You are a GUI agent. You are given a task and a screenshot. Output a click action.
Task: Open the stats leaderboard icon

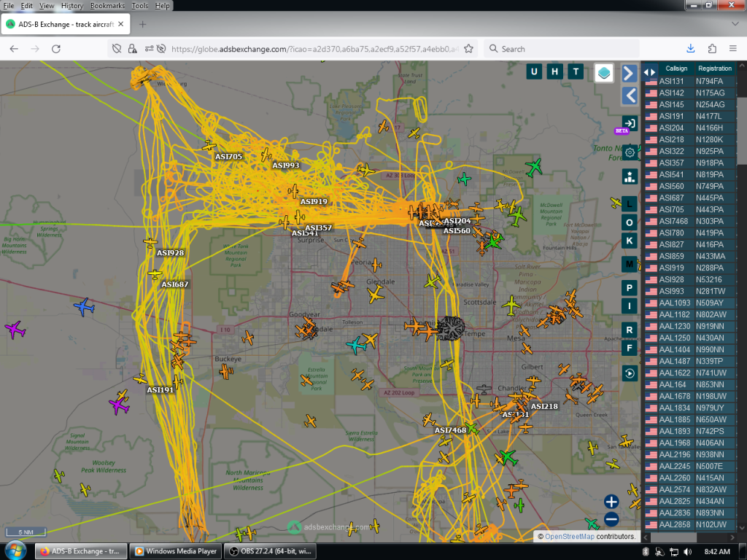coord(630,176)
